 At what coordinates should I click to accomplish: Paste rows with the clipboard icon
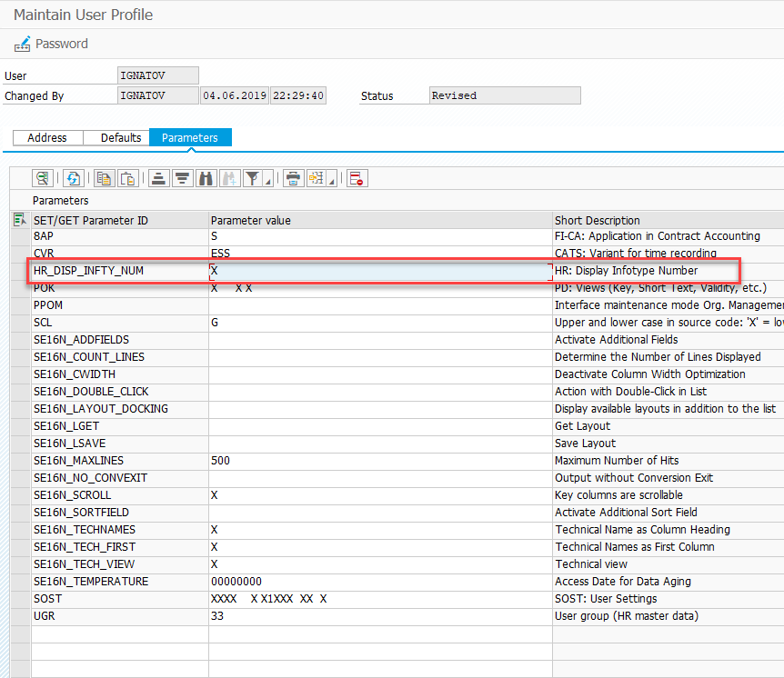[x=128, y=178]
